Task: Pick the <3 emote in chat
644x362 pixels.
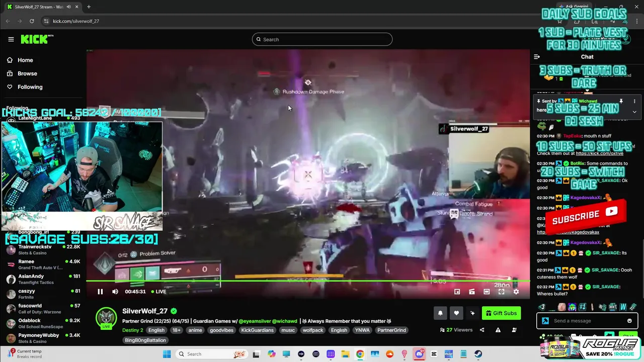Action: coord(542,307)
